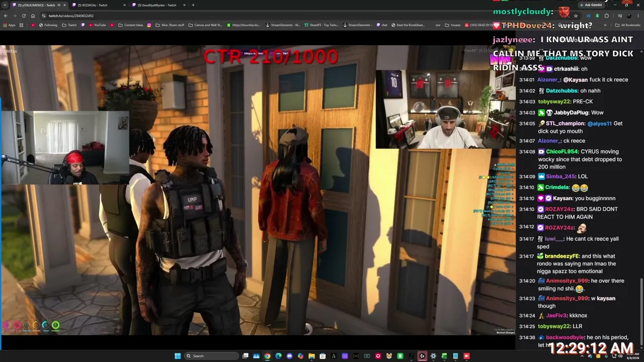Go back to the previous page

click(x=6, y=16)
